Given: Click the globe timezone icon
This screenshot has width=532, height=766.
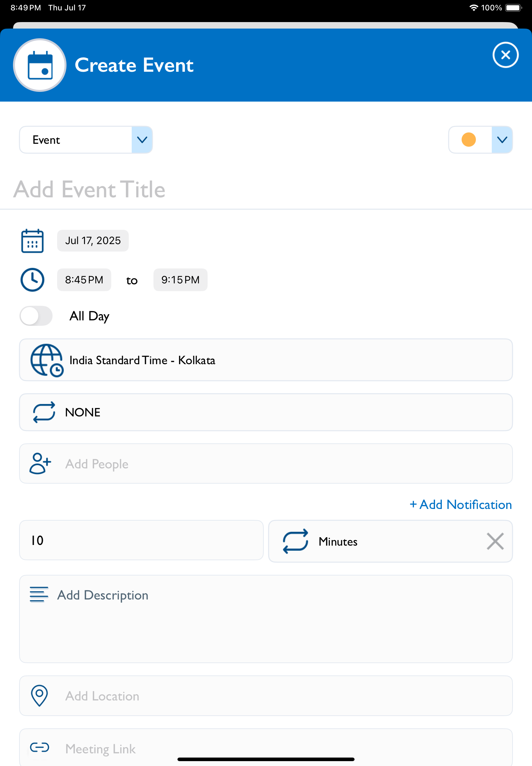Looking at the screenshot, I should click(47, 361).
